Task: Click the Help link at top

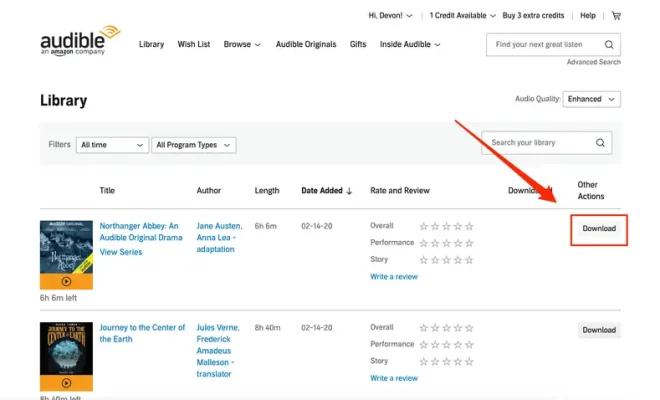Action: point(588,16)
